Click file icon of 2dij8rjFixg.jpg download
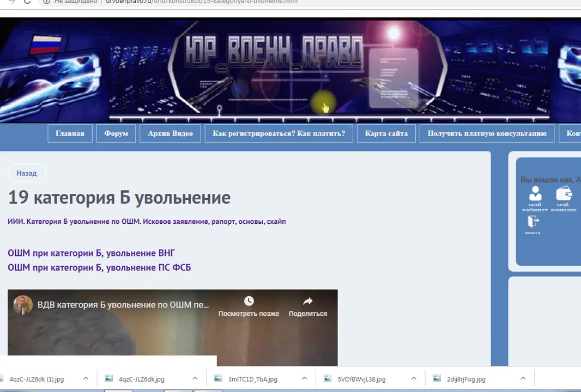This screenshot has height=392, width=581. pos(437,378)
